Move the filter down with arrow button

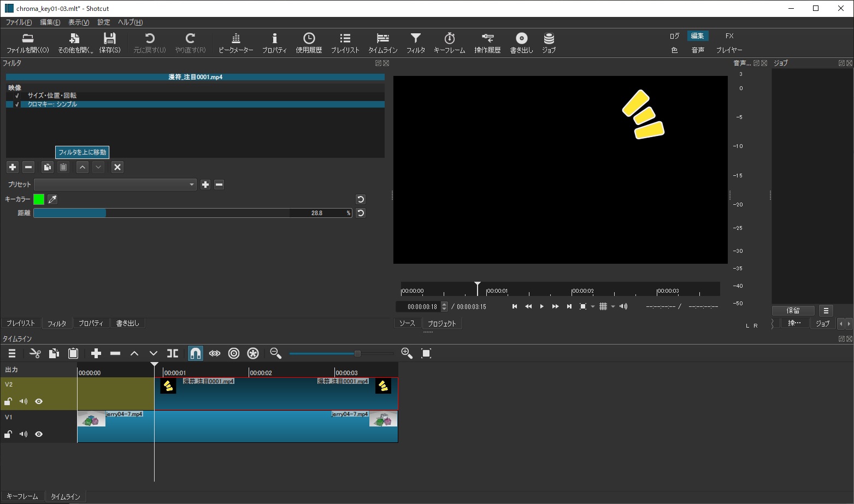[98, 167]
